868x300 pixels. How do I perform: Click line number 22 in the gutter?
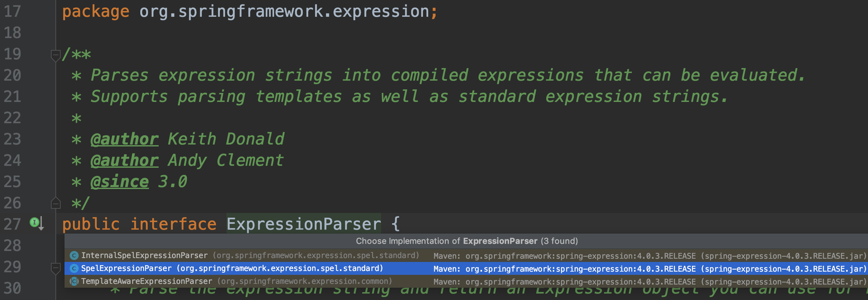(13, 118)
